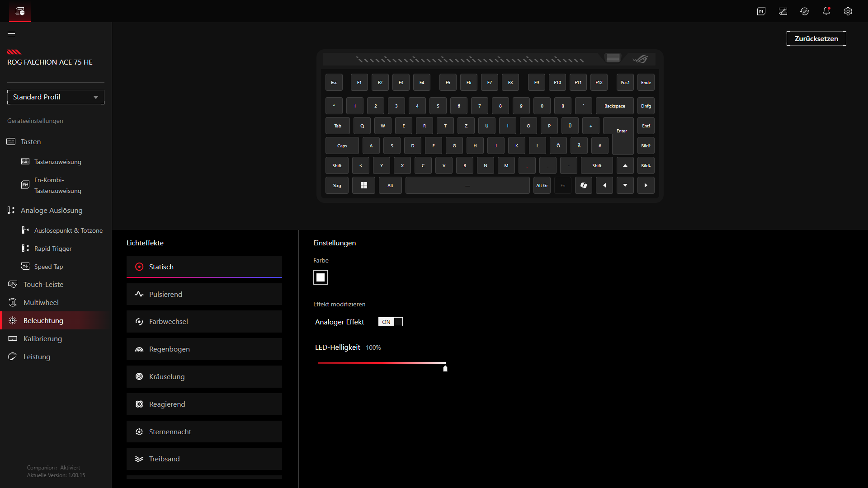
Task: Click the device home icon top-left
Action: coord(20,11)
